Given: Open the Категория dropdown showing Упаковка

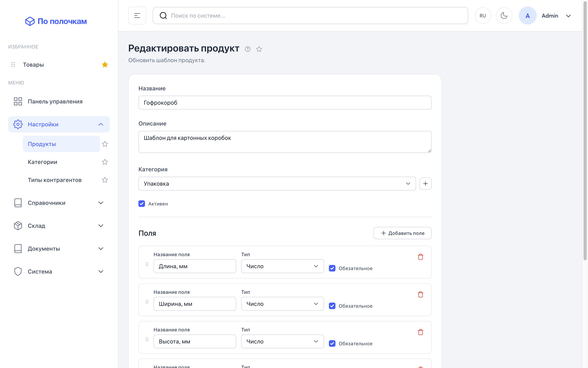Looking at the screenshot, I should pyautogui.click(x=277, y=184).
